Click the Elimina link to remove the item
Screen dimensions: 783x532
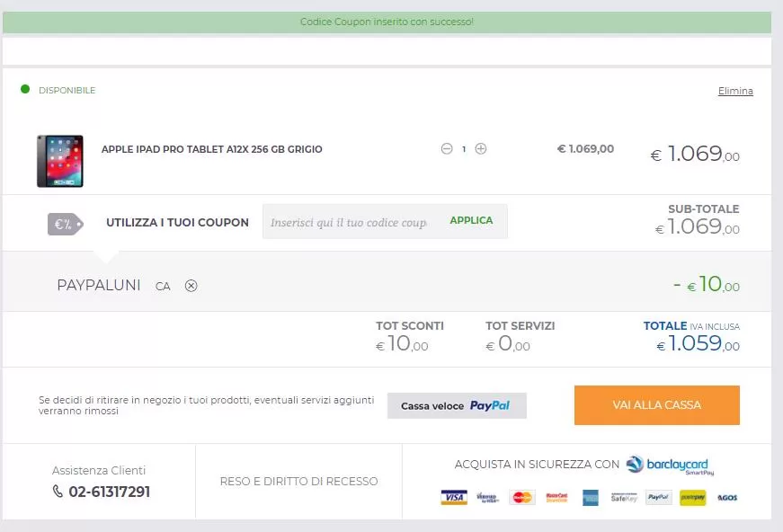(x=735, y=91)
